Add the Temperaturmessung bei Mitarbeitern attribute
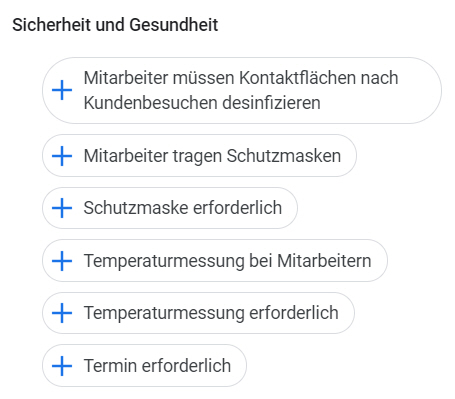The height and width of the screenshot is (399, 455). pyautogui.click(x=215, y=261)
